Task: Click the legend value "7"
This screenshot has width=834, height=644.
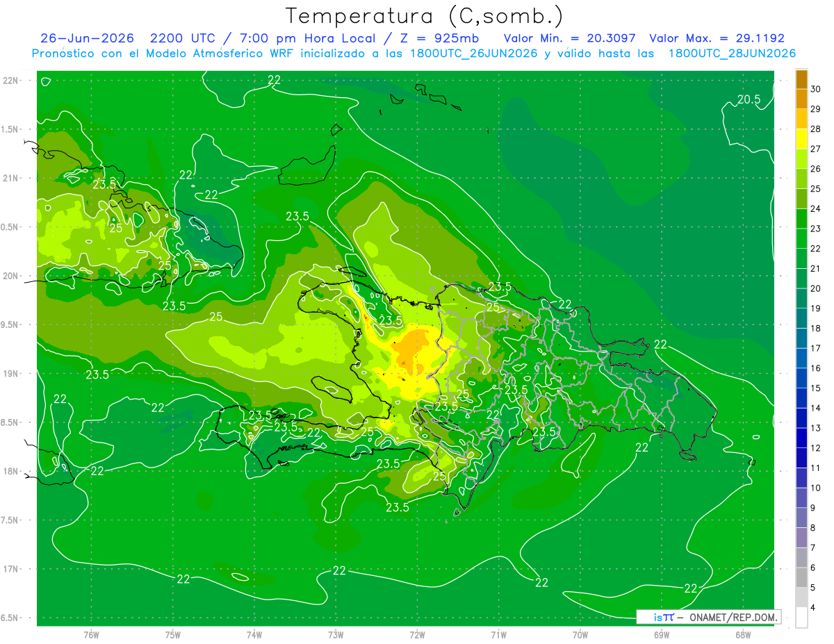Action: point(814,548)
